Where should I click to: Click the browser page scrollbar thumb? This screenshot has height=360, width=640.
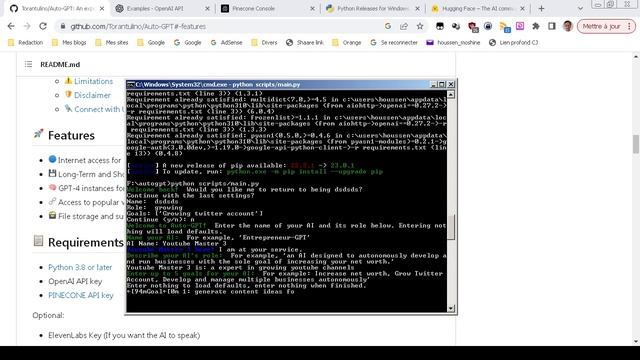click(x=636, y=144)
